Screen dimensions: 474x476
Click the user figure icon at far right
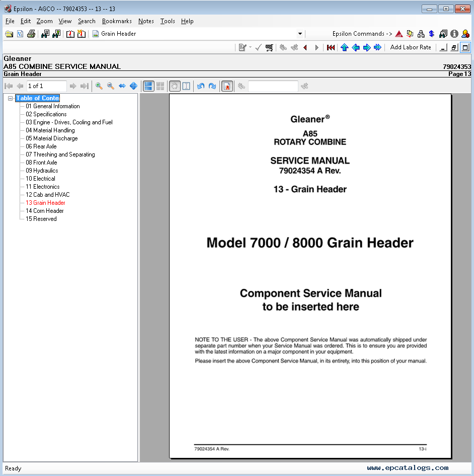465,34
